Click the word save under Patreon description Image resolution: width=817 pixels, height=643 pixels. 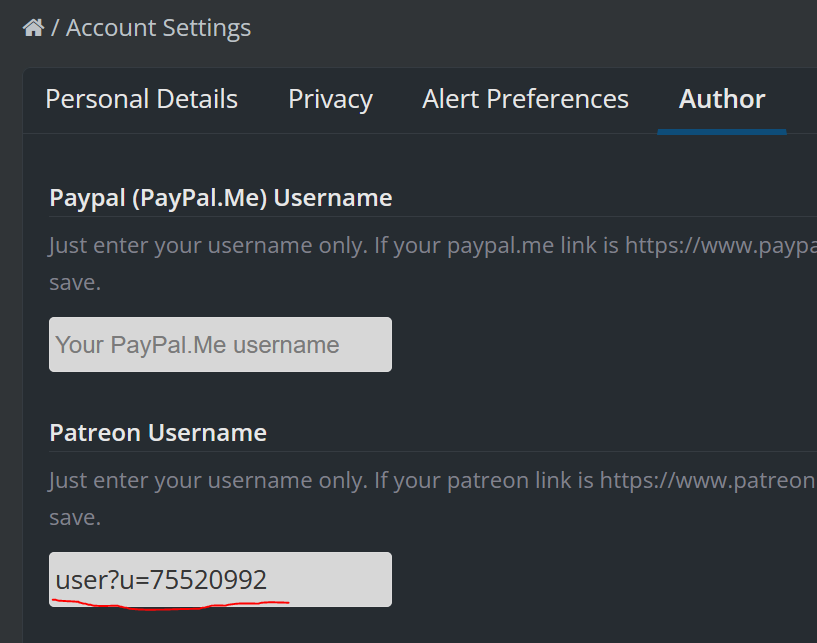point(75,517)
